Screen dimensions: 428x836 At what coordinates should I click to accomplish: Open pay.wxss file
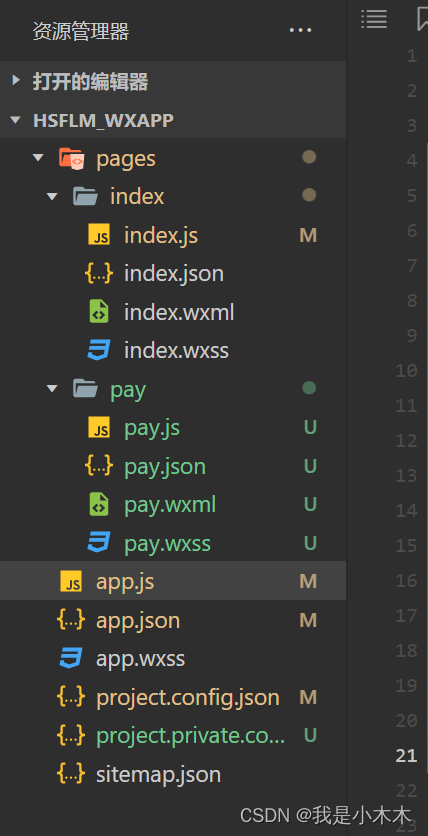[167, 543]
